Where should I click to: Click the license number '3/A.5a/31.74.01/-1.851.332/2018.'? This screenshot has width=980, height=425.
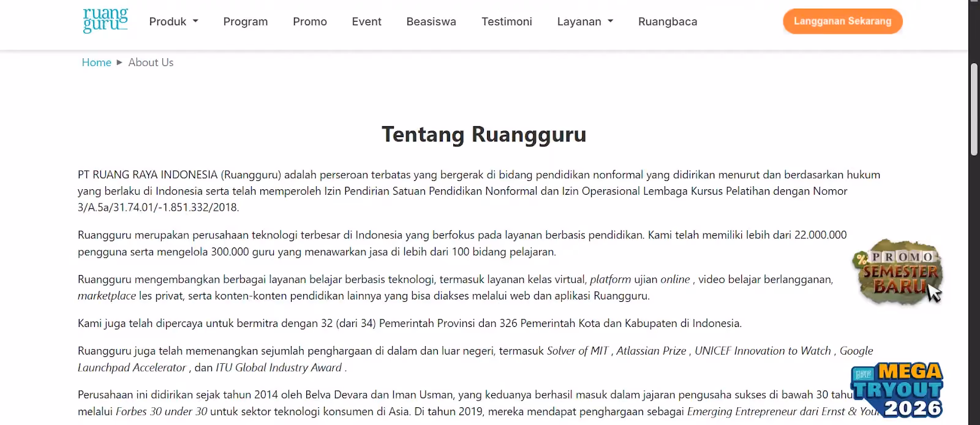159,207
